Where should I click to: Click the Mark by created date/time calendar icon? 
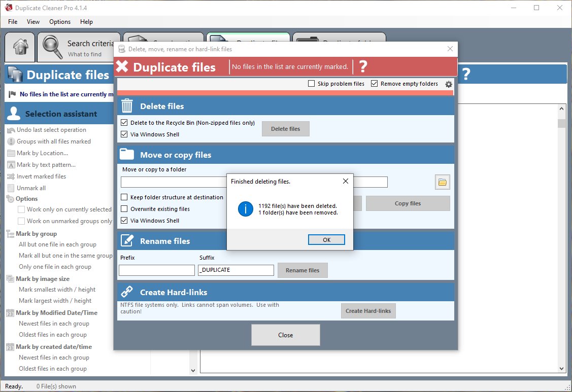pos(10,347)
